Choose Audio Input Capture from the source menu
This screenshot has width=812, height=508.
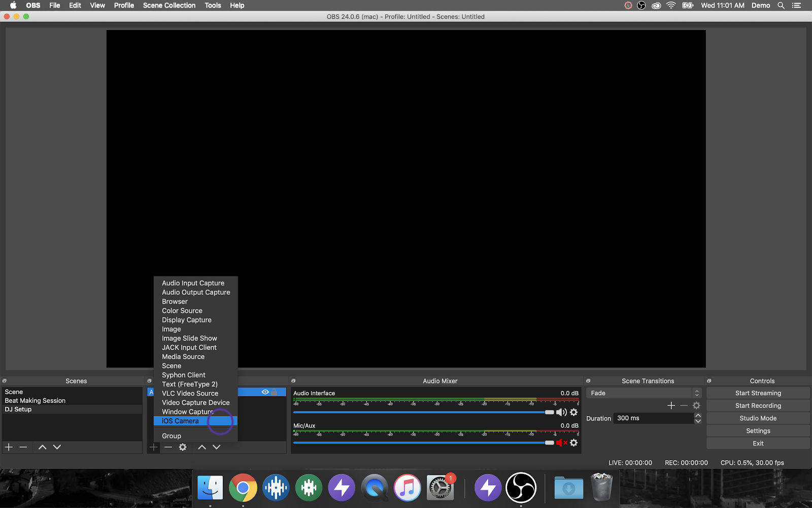coord(195,283)
